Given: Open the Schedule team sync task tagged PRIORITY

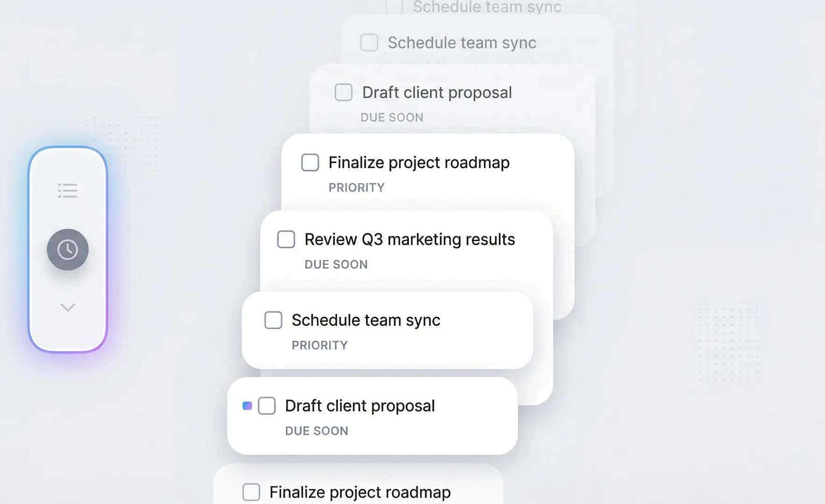Looking at the screenshot, I should (366, 320).
